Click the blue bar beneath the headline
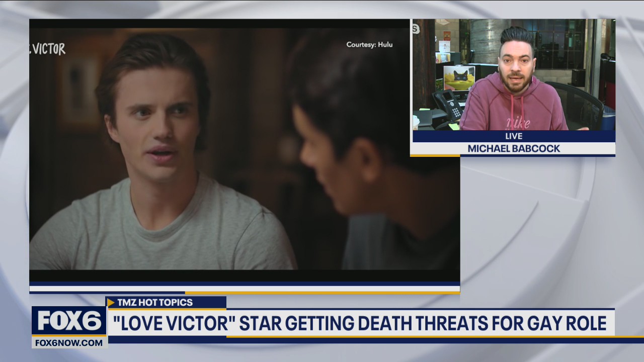 coord(360,340)
